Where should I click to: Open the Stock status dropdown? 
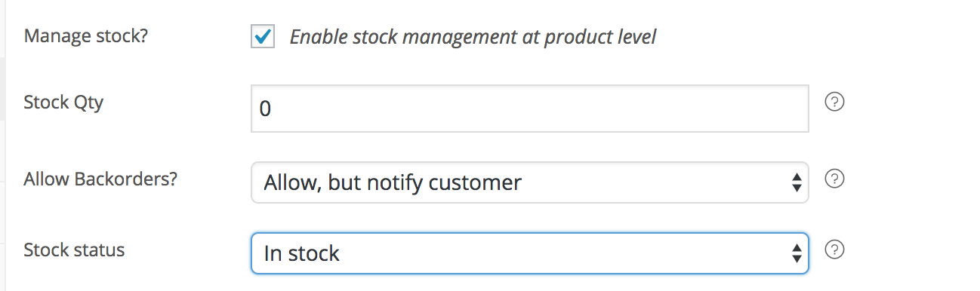(x=530, y=253)
